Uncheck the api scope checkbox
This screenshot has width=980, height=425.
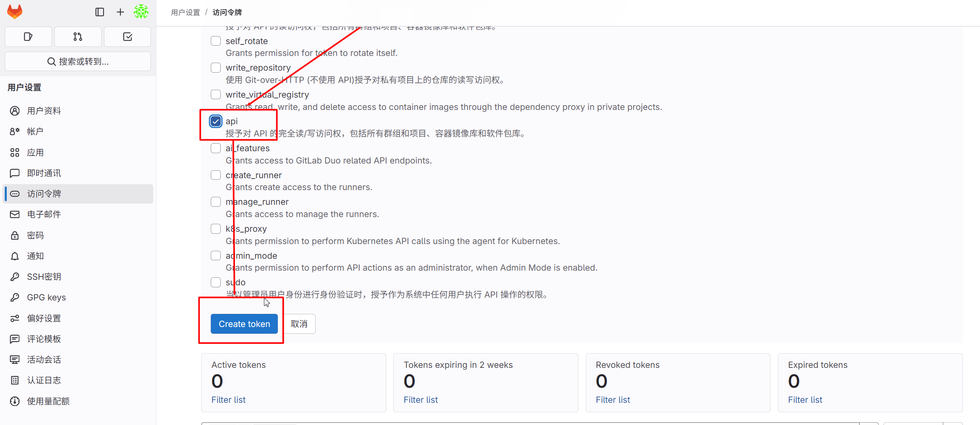coord(216,121)
